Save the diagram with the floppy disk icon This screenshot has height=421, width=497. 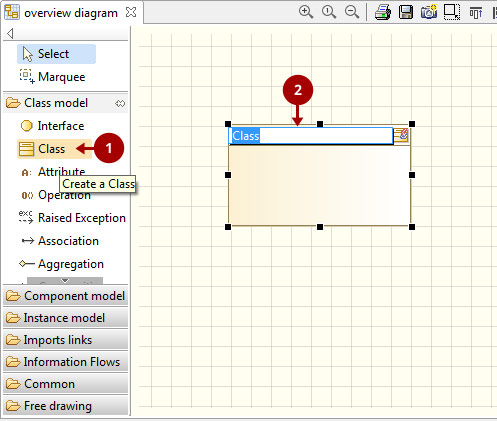(x=406, y=12)
